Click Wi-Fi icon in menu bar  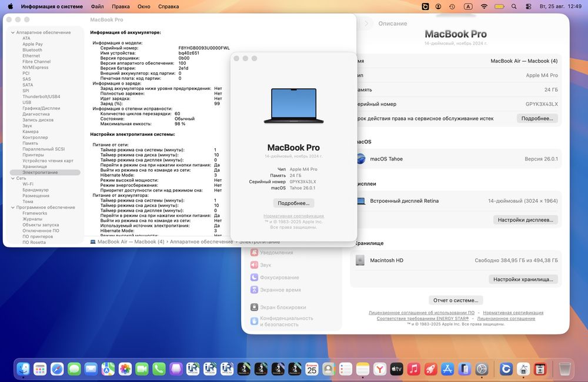click(484, 6)
